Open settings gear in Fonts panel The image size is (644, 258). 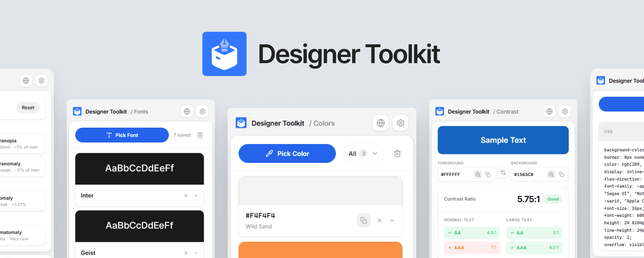point(202,111)
